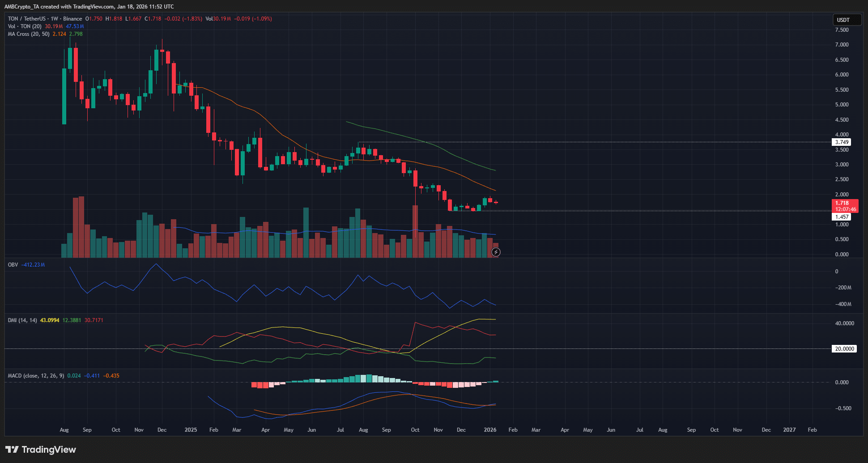This screenshot has height=463, width=868.
Task: Select the OBV indicator legend
Action: pyautogui.click(x=12, y=264)
